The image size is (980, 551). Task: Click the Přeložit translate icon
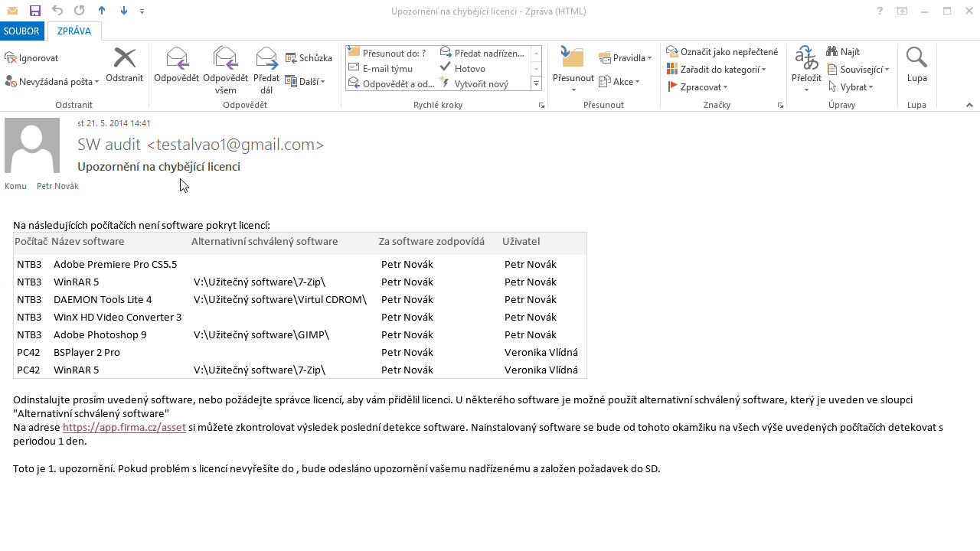[x=806, y=58]
